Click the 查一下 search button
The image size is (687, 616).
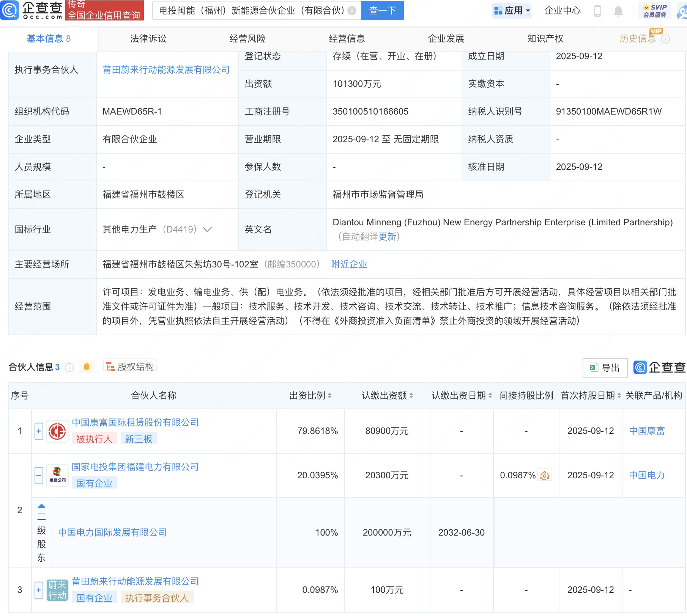(x=382, y=11)
